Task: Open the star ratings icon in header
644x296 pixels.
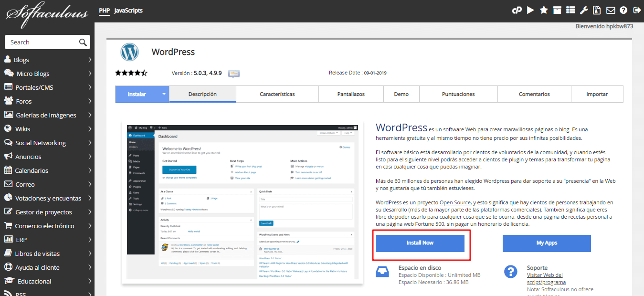Action: point(544,10)
